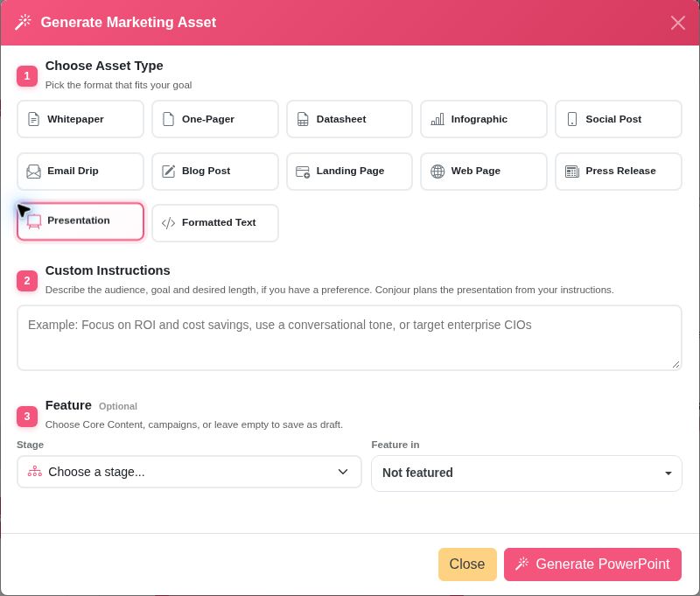Select the Whitepaper document icon
This screenshot has height=596, width=700.
point(33,119)
